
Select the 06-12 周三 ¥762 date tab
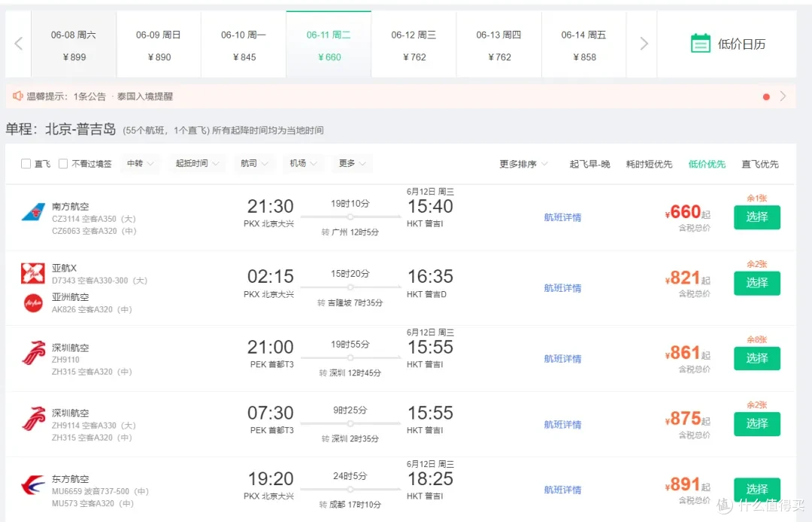(414, 45)
